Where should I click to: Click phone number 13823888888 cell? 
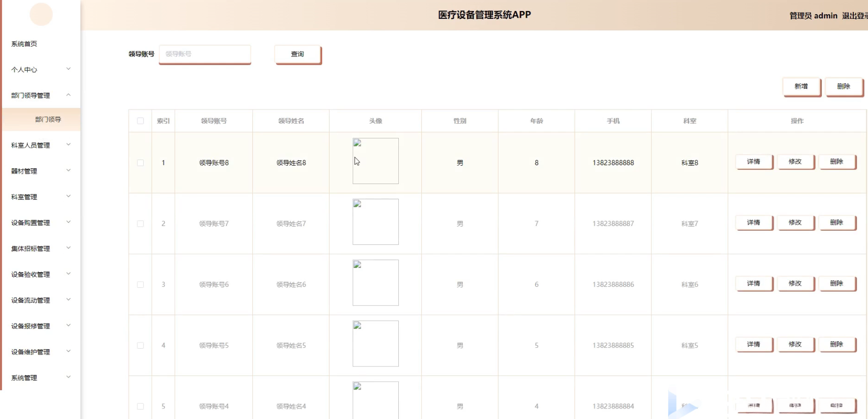coord(613,163)
